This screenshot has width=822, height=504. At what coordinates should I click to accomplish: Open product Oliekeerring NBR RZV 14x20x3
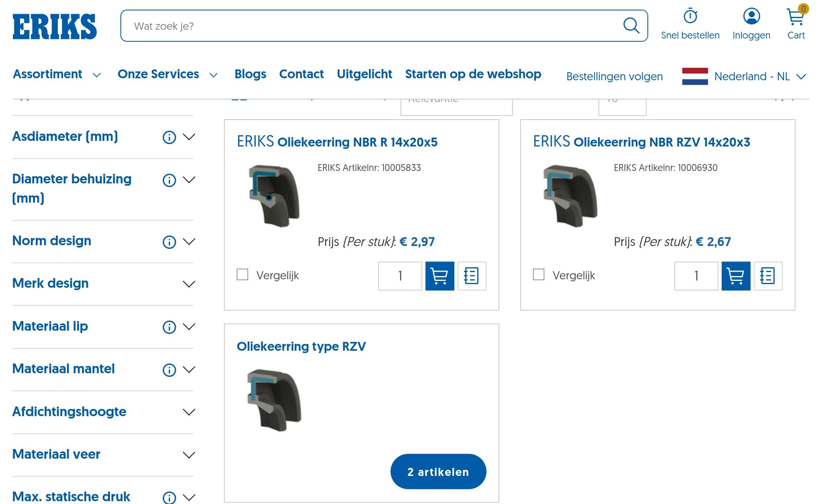click(641, 142)
